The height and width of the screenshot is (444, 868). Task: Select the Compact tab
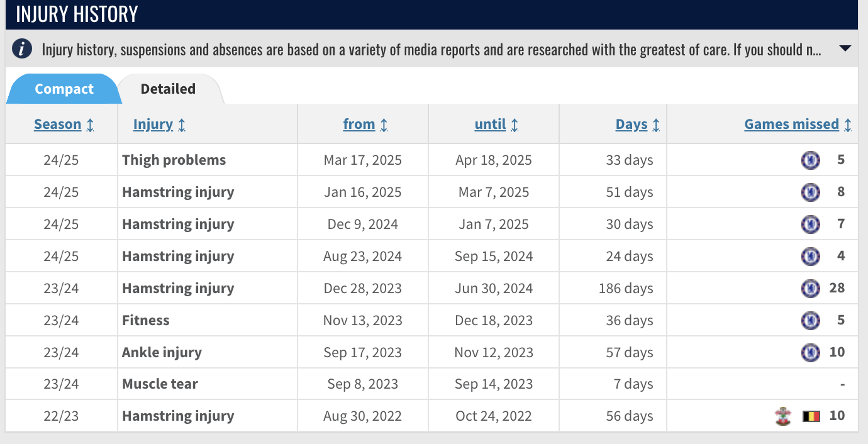(x=64, y=89)
